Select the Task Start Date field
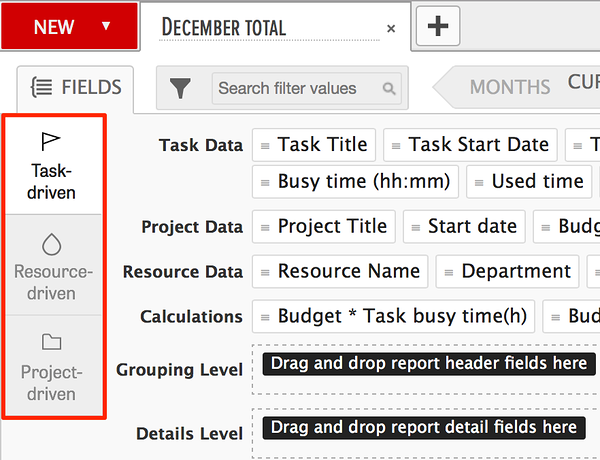The height and width of the screenshot is (460, 600). tap(470, 145)
